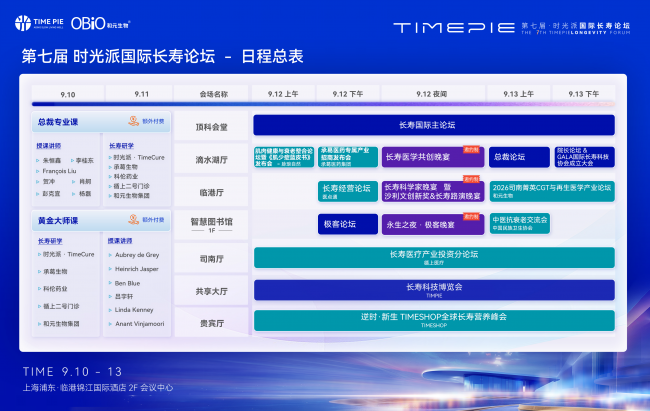Click the 长寿国际主论坛 session bar
Viewport: 650px width, 411px height.
pyautogui.click(x=434, y=125)
